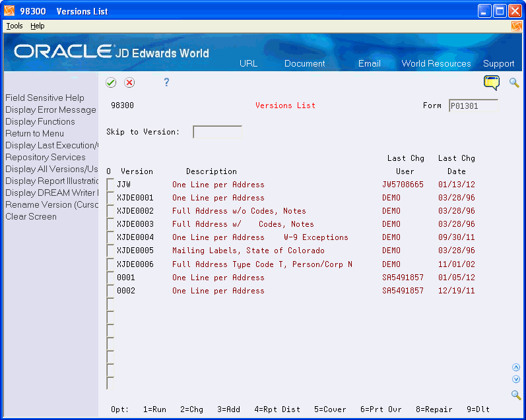
Task: Click Display Report Illustration option
Action: pos(51,181)
